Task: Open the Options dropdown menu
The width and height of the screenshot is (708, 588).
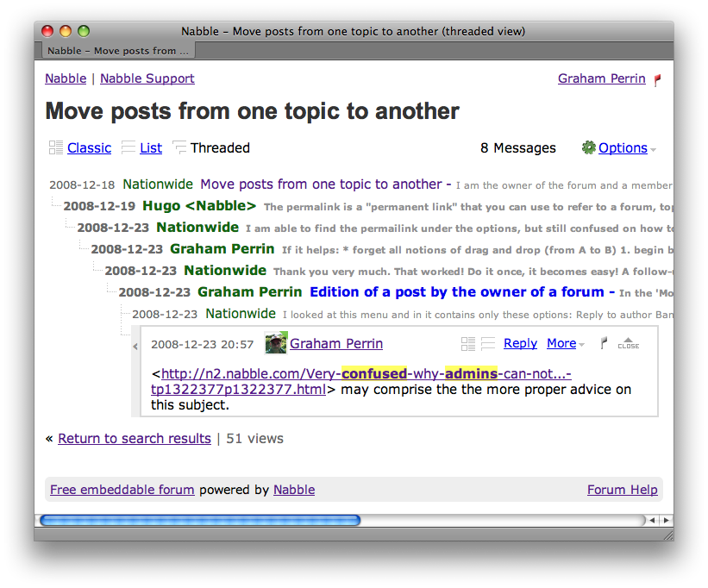Action: [x=623, y=148]
